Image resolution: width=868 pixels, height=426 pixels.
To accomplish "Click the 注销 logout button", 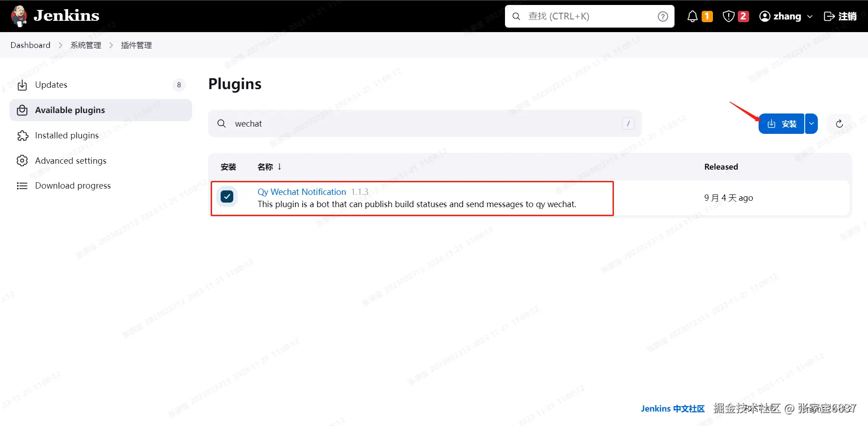I will pos(840,16).
